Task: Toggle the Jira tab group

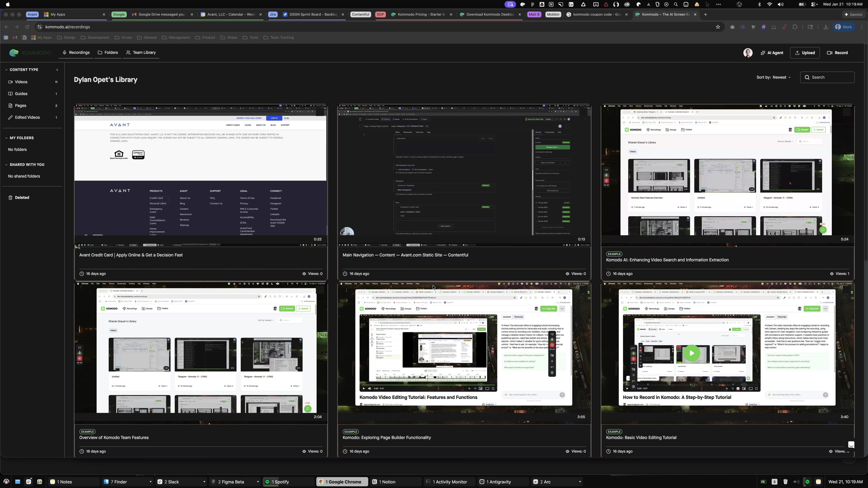Action: [x=273, y=14]
